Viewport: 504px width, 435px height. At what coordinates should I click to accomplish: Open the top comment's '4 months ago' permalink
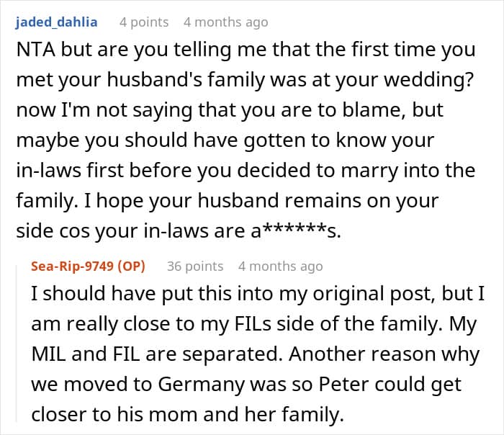[226, 22]
